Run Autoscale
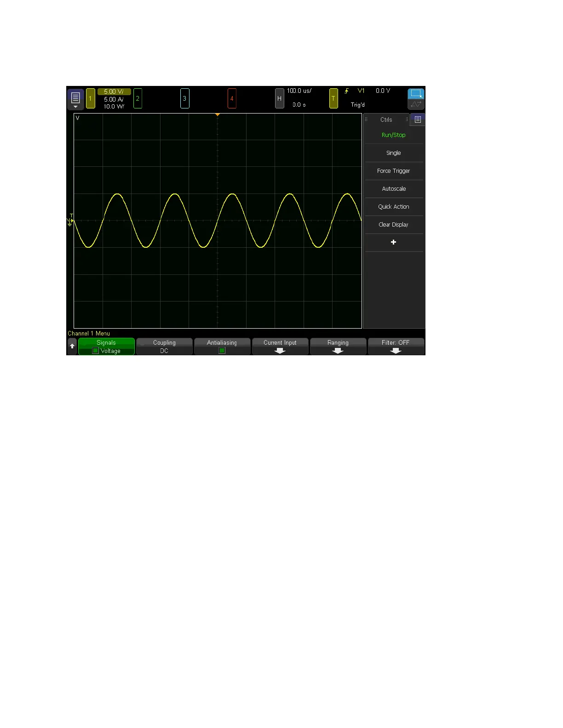563x728 pixels. coord(394,189)
